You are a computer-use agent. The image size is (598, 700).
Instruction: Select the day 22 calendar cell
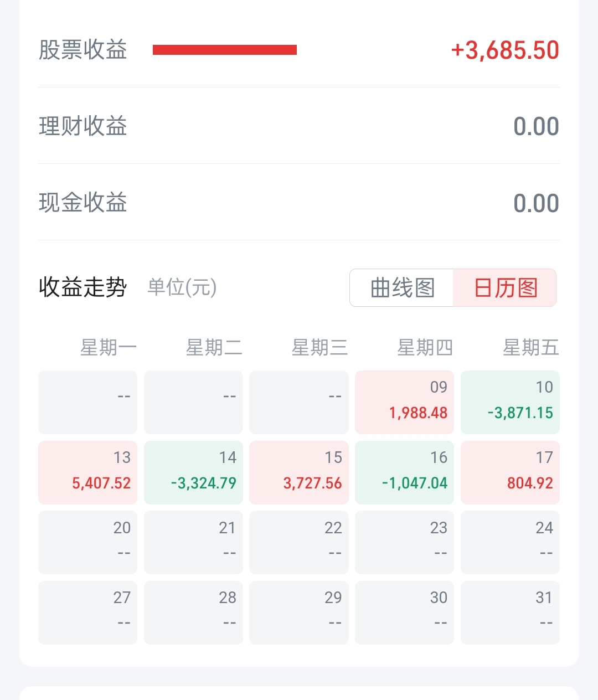[299, 542]
